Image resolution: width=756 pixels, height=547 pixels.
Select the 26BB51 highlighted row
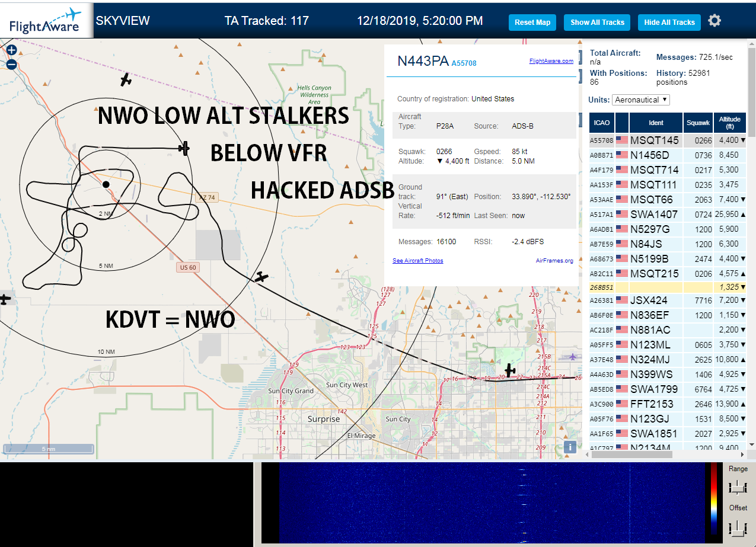click(668, 287)
